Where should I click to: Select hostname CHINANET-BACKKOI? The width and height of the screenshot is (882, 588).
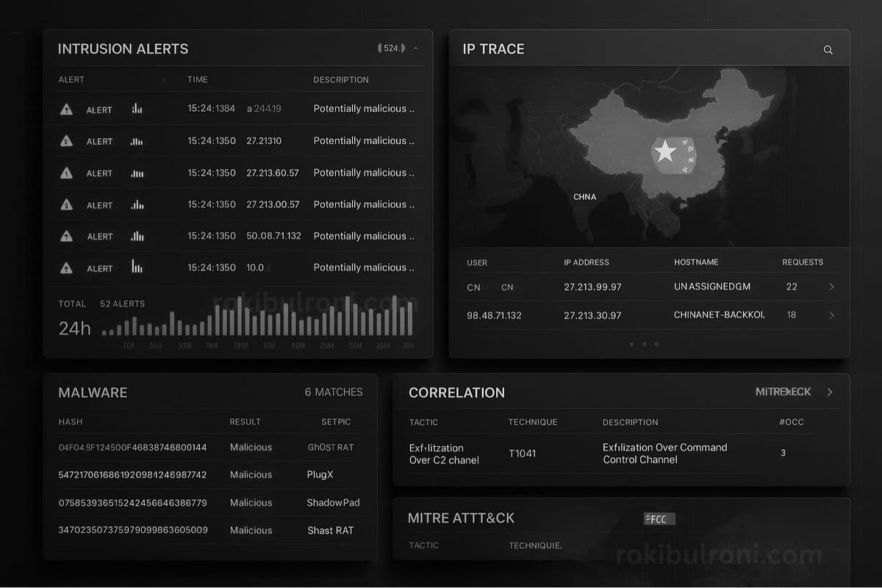click(x=720, y=315)
